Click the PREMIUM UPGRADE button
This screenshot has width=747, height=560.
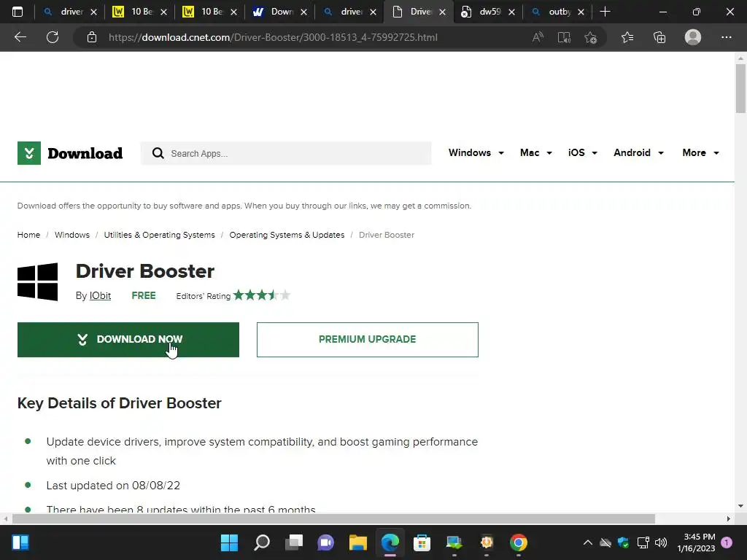[x=368, y=340]
